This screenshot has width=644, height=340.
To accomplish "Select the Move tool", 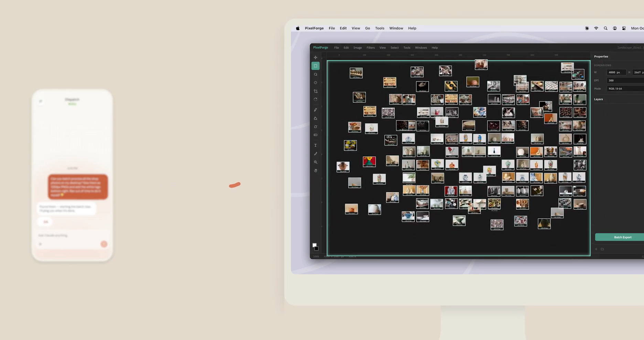I will [315, 57].
